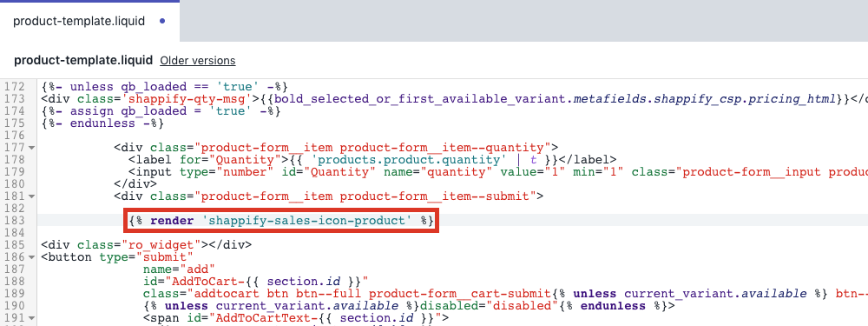This screenshot has height=326, width=868.
Task: Click line number 172 in the gutter
Action: [x=14, y=86]
